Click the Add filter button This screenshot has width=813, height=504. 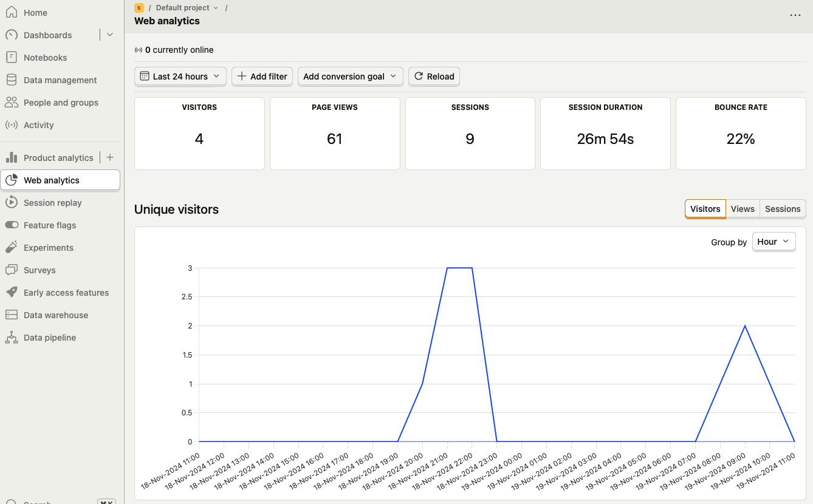coord(262,77)
